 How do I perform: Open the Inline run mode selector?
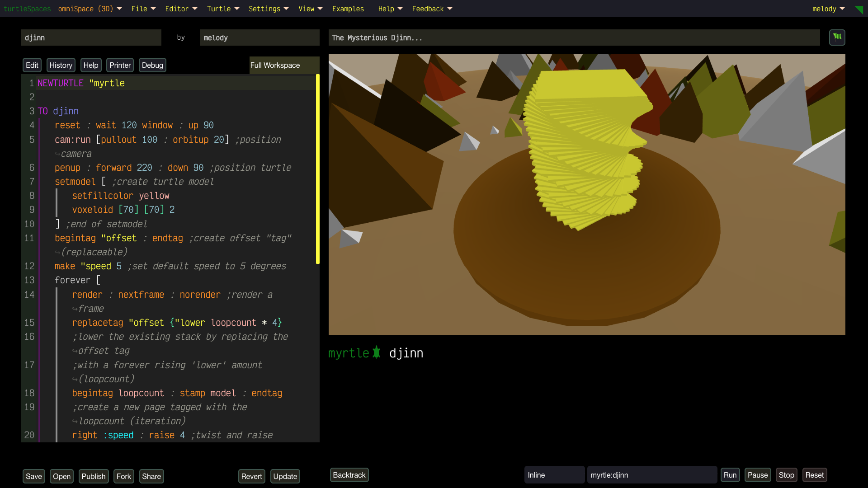click(x=554, y=475)
